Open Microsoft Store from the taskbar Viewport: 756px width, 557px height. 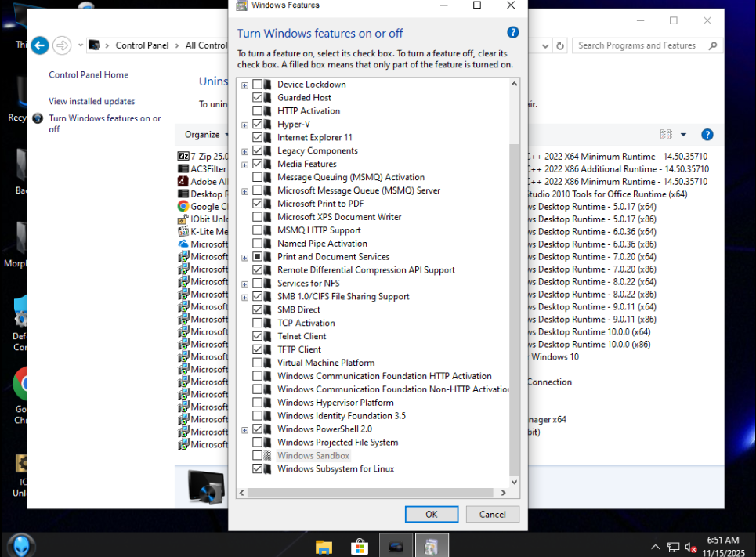(360, 546)
